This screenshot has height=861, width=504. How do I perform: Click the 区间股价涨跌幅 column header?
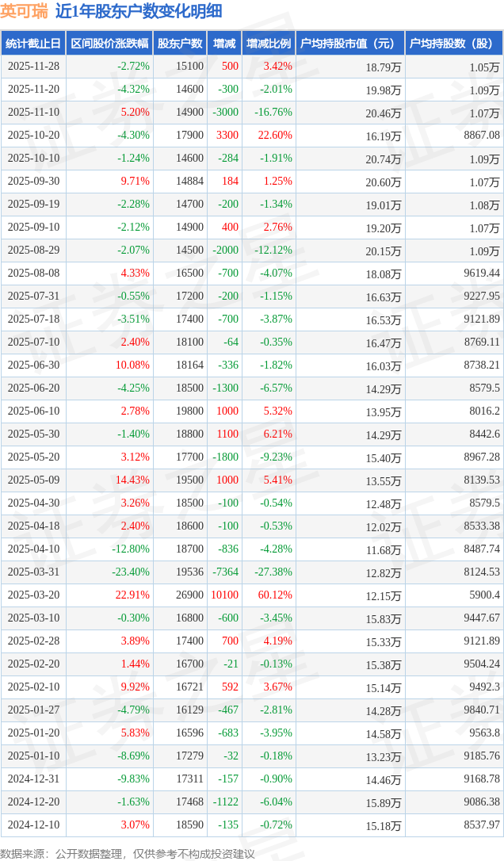(x=109, y=44)
